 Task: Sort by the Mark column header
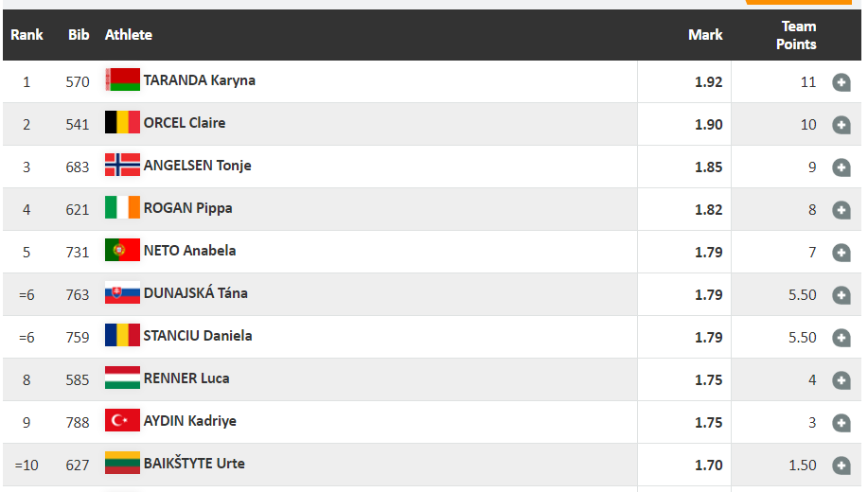(705, 35)
